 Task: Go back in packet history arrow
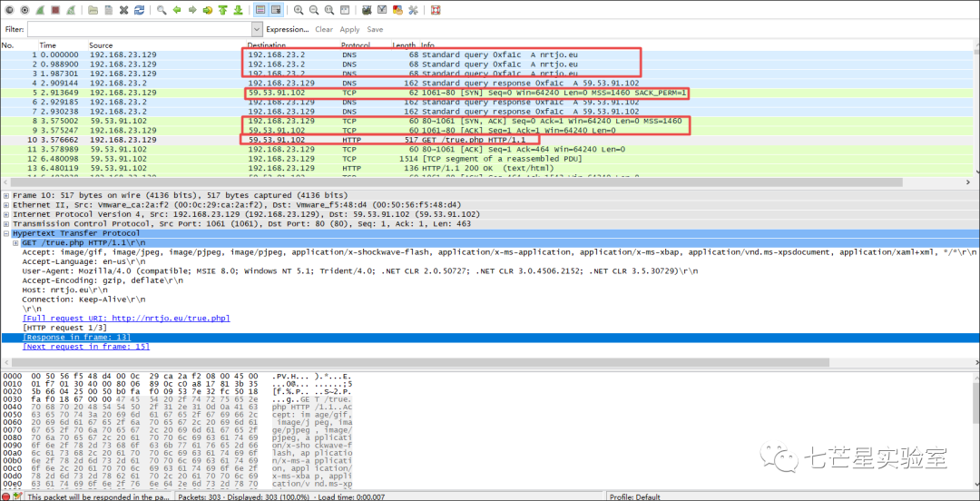point(177,10)
